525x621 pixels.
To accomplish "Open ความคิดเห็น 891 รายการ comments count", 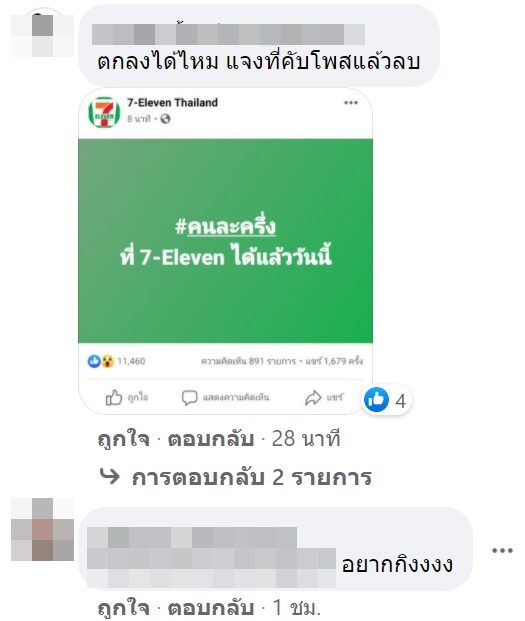I will tap(248, 361).
